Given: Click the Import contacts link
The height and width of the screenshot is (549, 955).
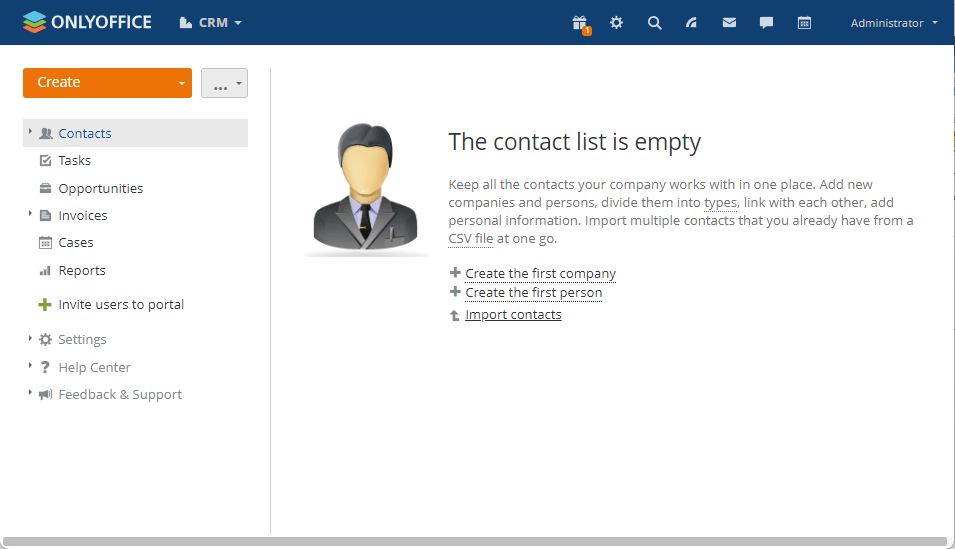Looking at the screenshot, I should click(513, 315).
